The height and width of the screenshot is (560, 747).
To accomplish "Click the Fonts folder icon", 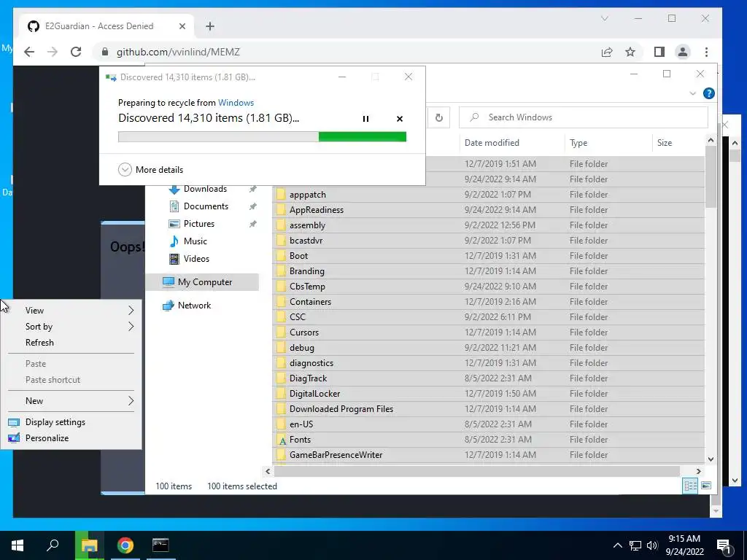I will (x=281, y=440).
